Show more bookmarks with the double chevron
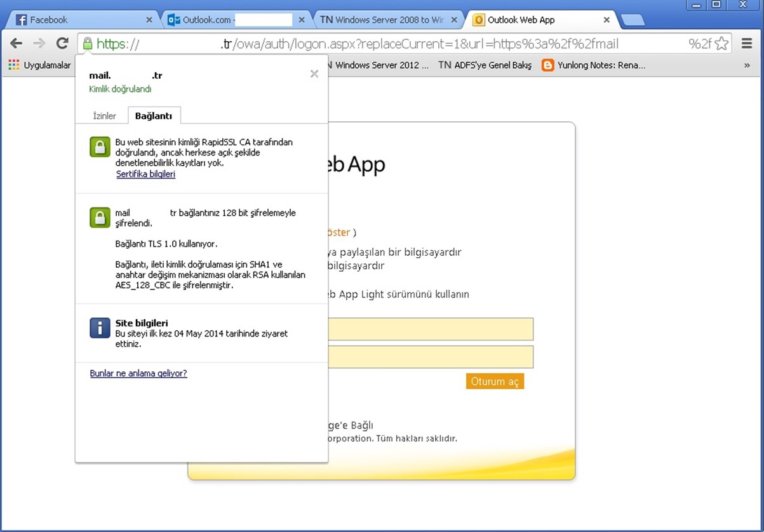The width and height of the screenshot is (764, 532). 747,65
